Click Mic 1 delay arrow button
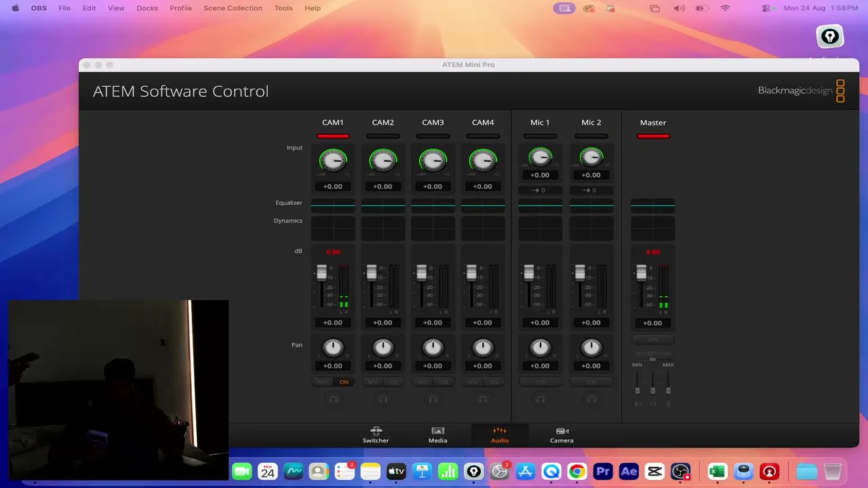This screenshot has height=488, width=868. click(x=540, y=190)
